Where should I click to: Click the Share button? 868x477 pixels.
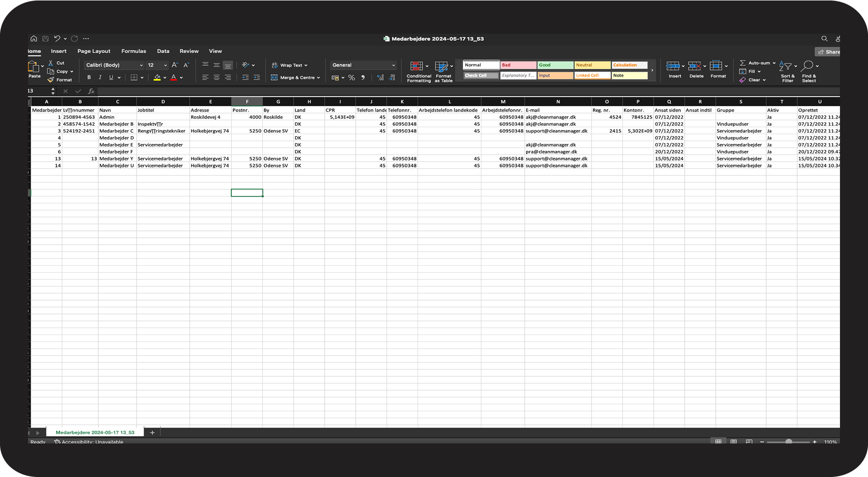(x=828, y=52)
